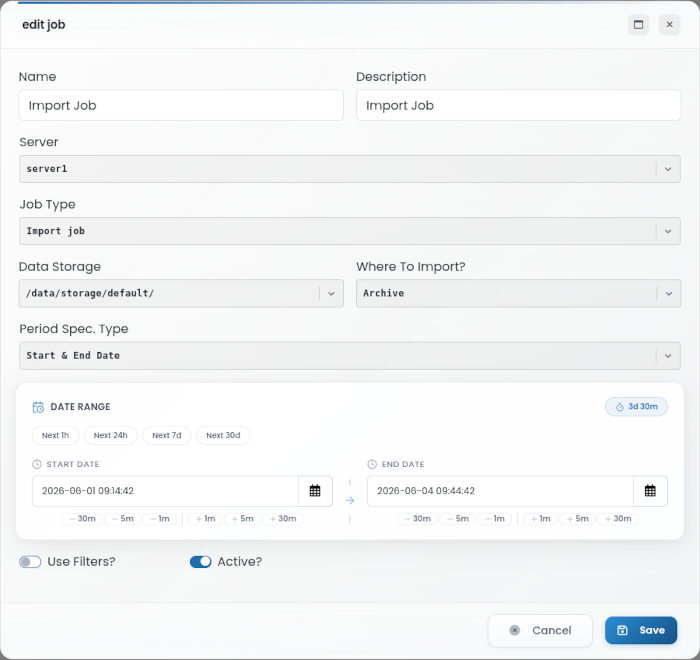The height and width of the screenshot is (660, 700).
Task: Add 5m to start date
Action: click(x=242, y=519)
